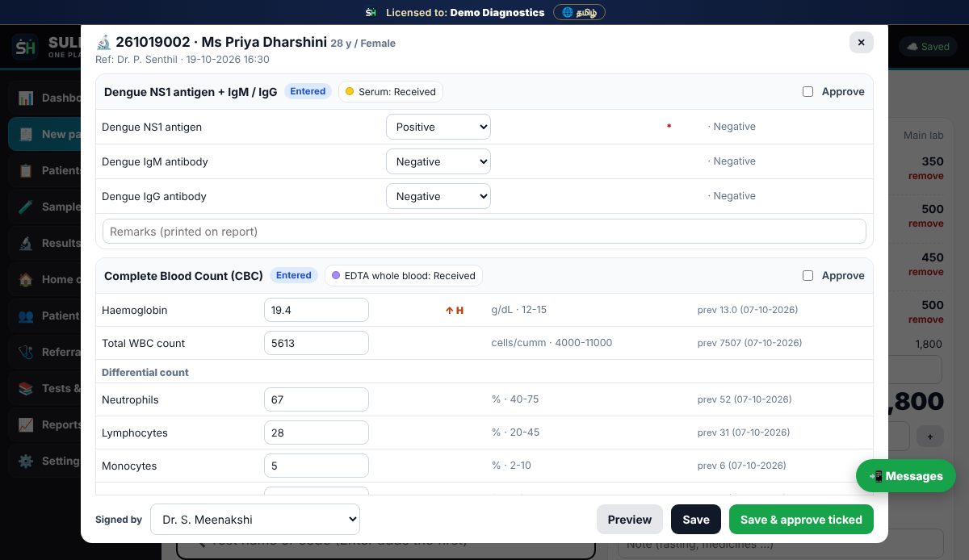Click the New patient sidebar icon
Viewport: 969px width, 560px height.
coord(26,134)
